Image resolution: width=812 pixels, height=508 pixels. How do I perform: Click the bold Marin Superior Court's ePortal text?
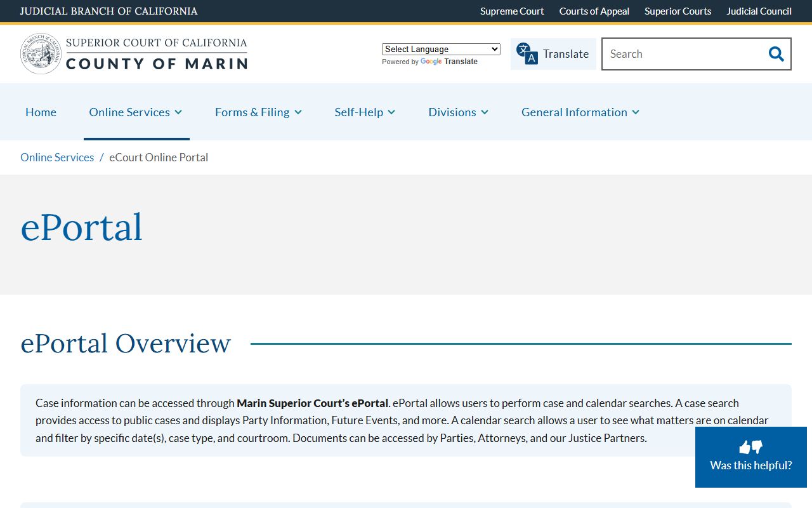click(x=312, y=403)
